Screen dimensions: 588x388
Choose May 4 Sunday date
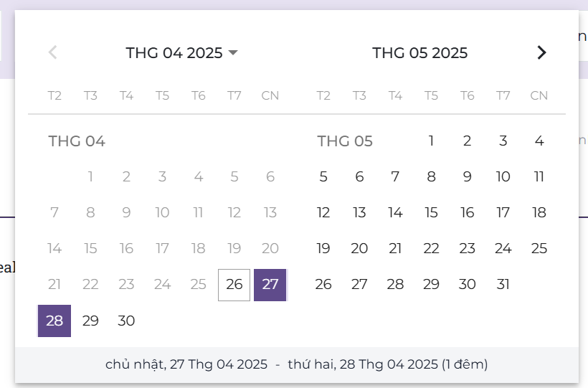click(x=539, y=141)
